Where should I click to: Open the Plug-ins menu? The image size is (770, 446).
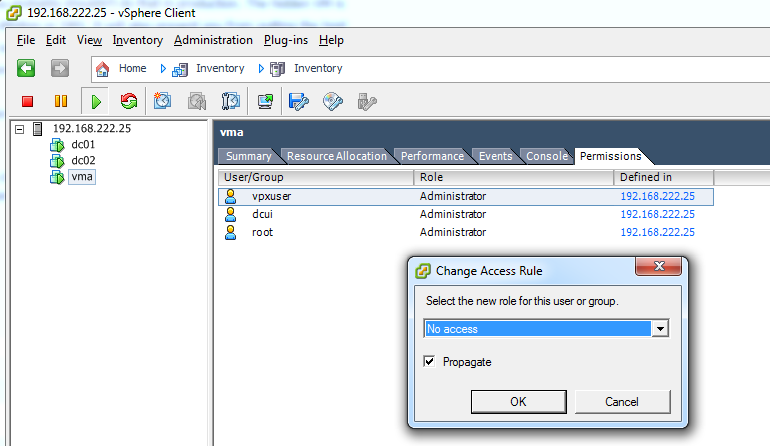[286, 40]
